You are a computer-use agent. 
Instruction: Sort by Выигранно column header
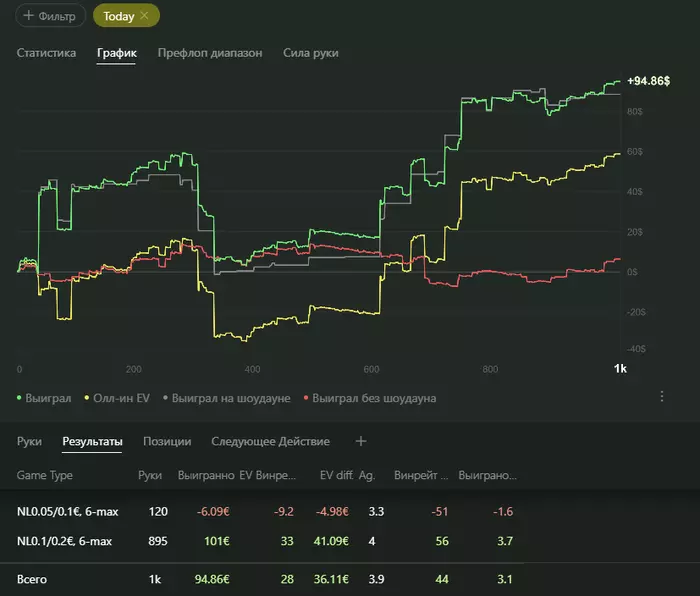(x=206, y=475)
